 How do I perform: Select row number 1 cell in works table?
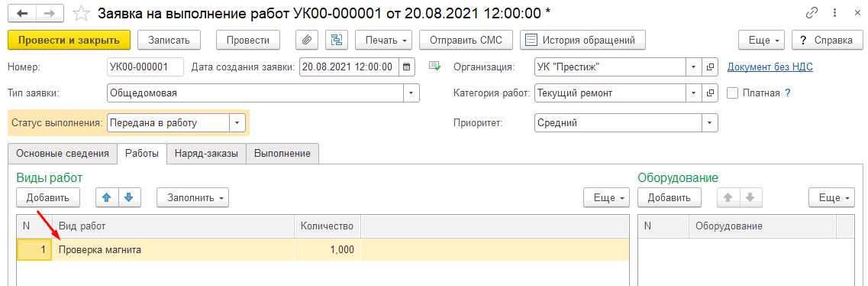point(34,249)
